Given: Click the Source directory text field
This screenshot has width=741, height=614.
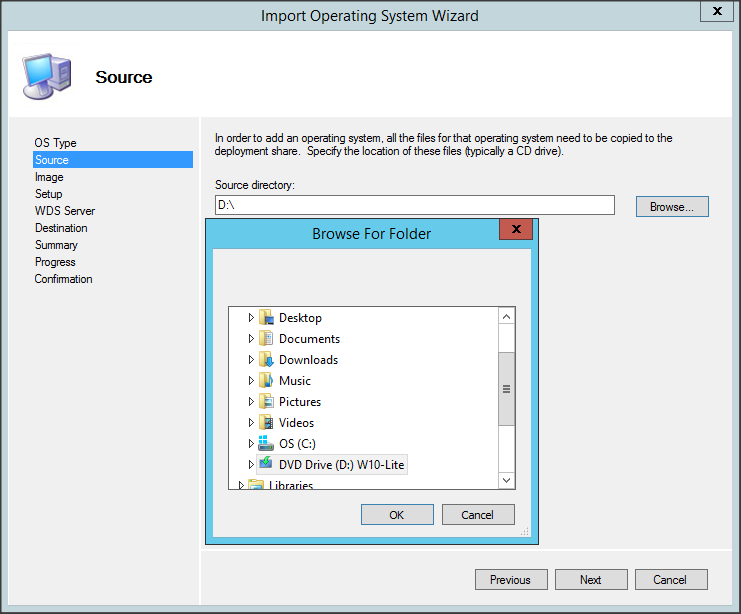Looking at the screenshot, I should pos(414,205).
